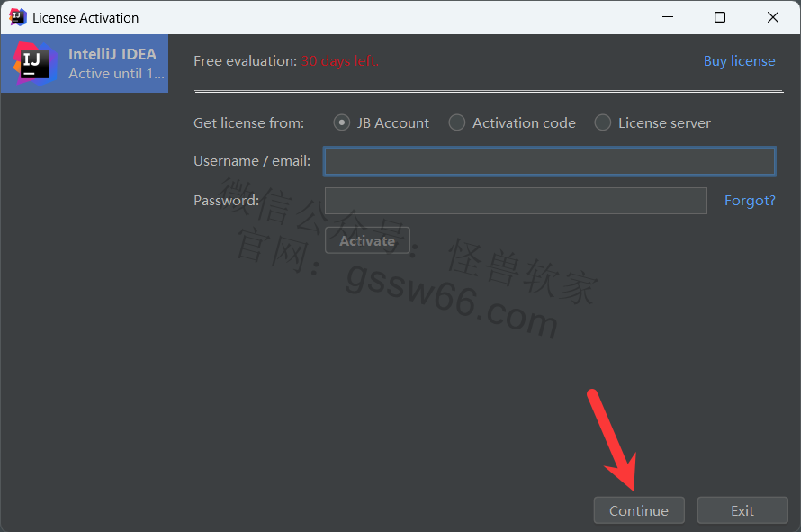Click the 'License Activation' window title text
The height and width of the screenshot is (532, 801).
85,17
